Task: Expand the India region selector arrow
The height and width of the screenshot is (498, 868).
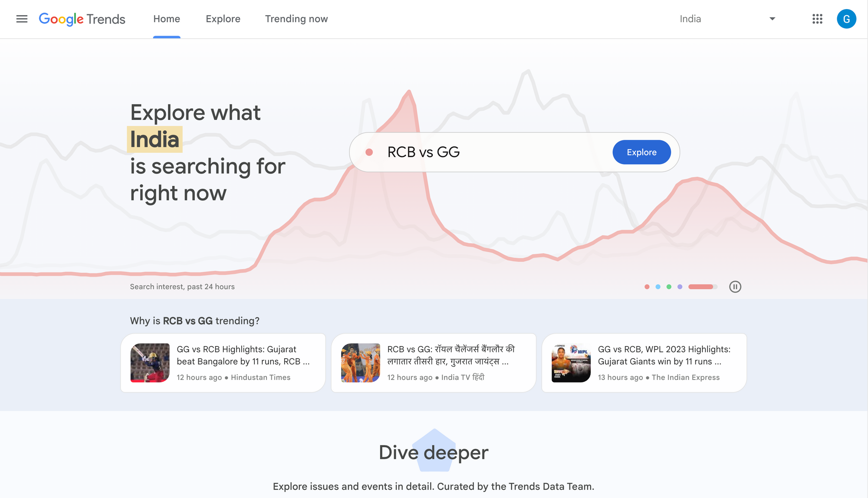Action: pyautogui.click(x=773, y=19)
